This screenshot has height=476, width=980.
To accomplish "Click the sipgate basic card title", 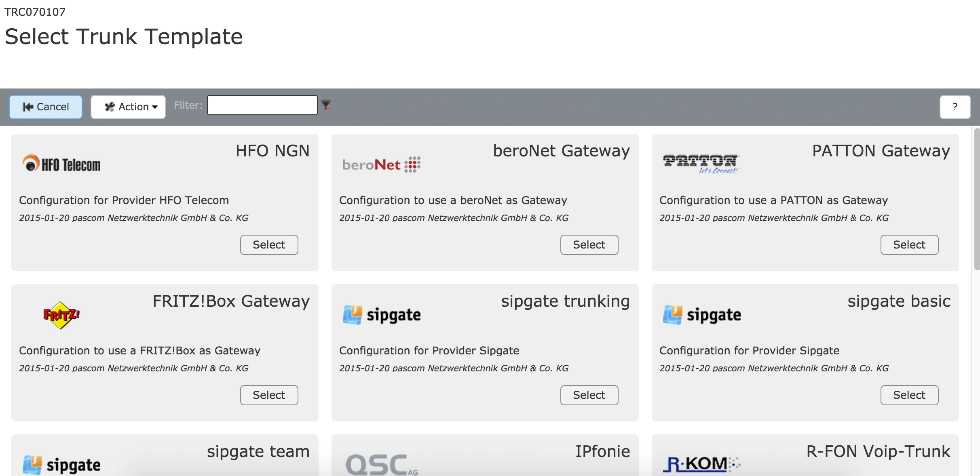I will coord(899,301).
